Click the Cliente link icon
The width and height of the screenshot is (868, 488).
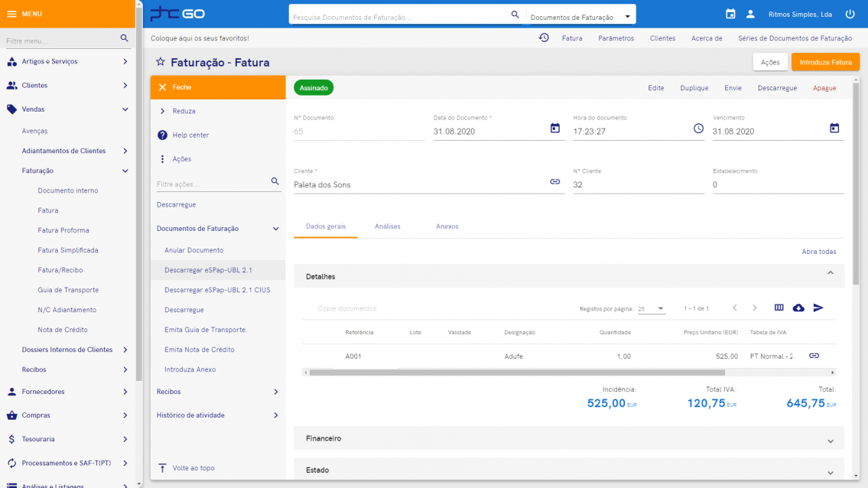tap(555, 182)
